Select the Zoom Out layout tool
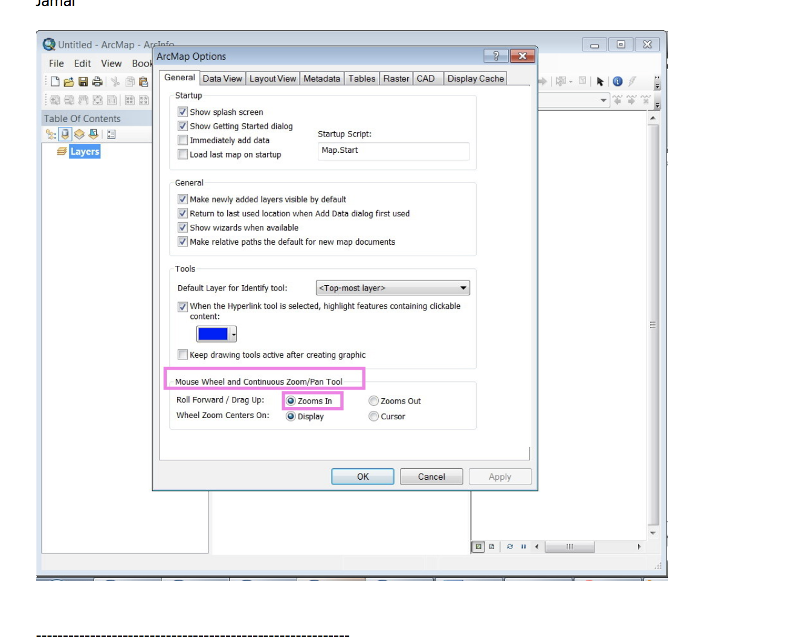812x644 pixels. 69,100
